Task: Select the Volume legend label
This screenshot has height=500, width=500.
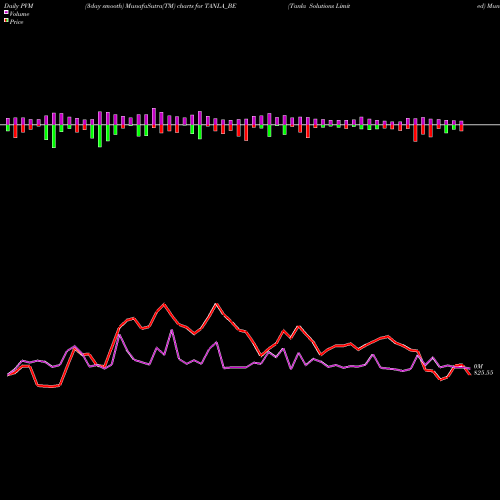Action: pos(19,14)
